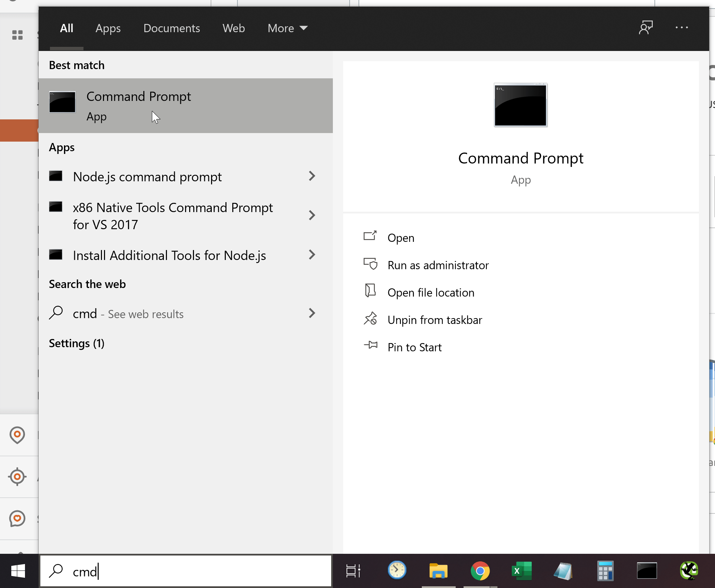Open GIMP from the taskbar
The width and height of the screenshot is (715, 588).
tap(689, 571)
